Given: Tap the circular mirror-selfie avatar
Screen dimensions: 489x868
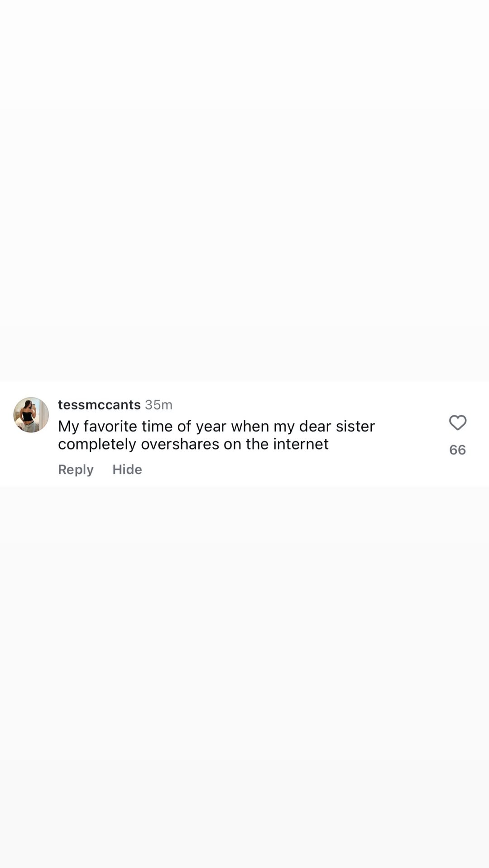Looking at the screenshot, I should point(31,415).
